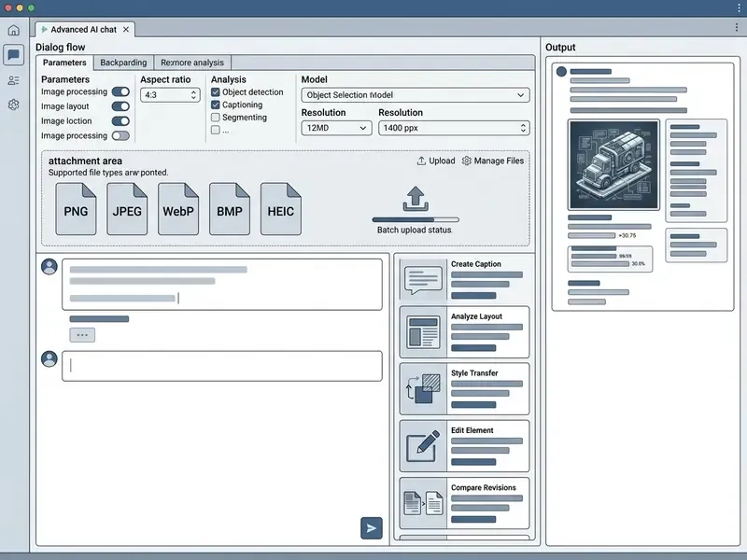Click the Dialog flow heading
Viewport: 747px width, 560px height.
[x=61, y=48]
